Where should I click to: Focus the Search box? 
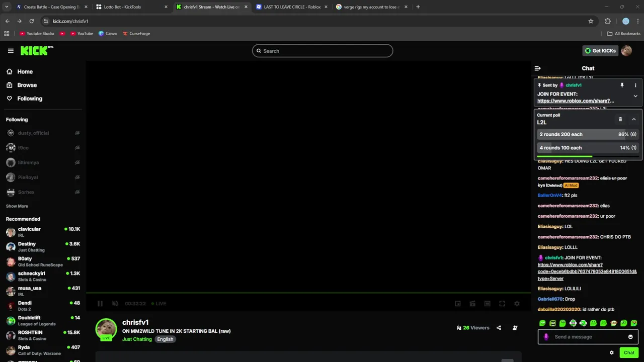pyautogui.click(x=323, y=51)
